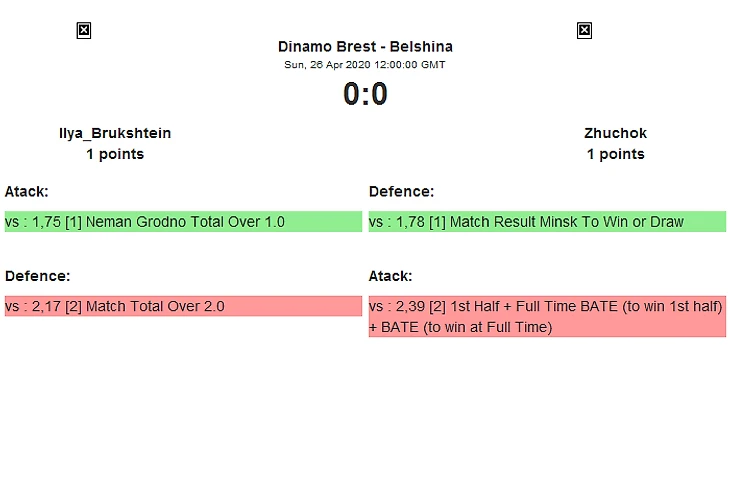Screen dimensions: 730x480
Task: Click the 1,75 odds on Neman Grodno bet
Action: click(x=46, y=222)
